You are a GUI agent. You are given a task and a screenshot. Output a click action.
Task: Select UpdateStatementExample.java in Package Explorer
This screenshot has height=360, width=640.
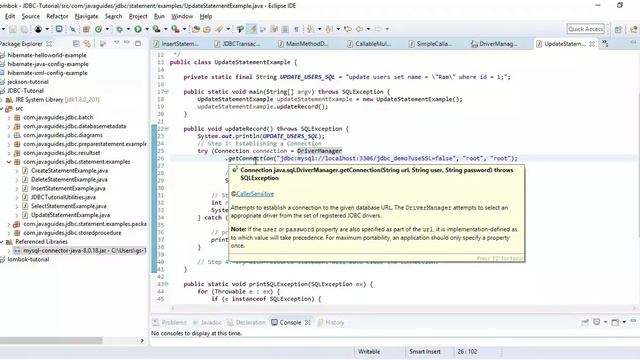tap(70, 215)
